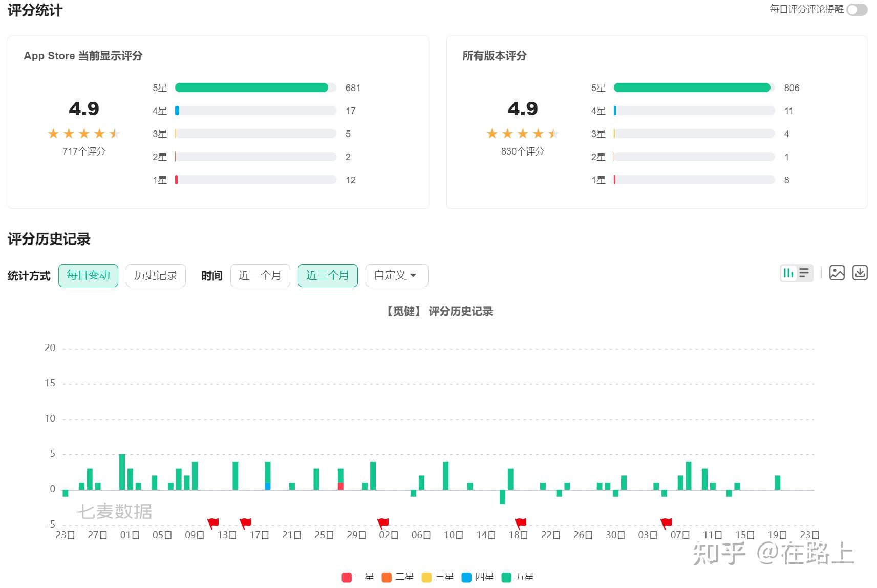The width and height of the screenshot is (877, 588).
Task: Toggle the 四星 legend series
Action: [x=478, y=577]
